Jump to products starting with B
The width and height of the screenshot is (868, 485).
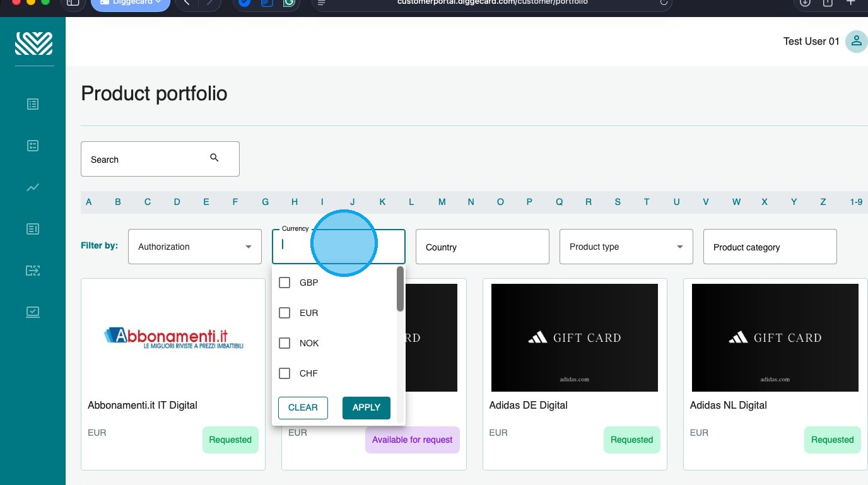tap(118, 202)
